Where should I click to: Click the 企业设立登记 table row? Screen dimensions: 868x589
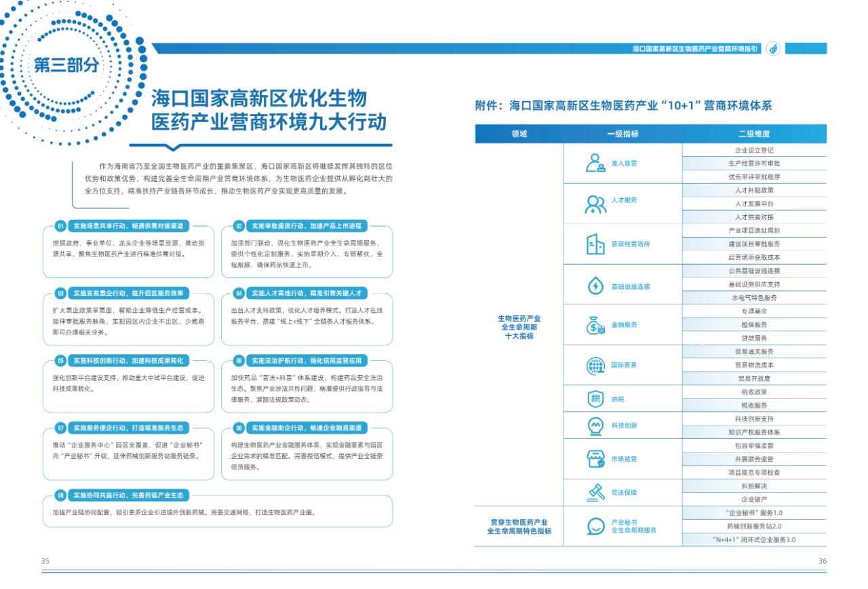tap(753, 151)
